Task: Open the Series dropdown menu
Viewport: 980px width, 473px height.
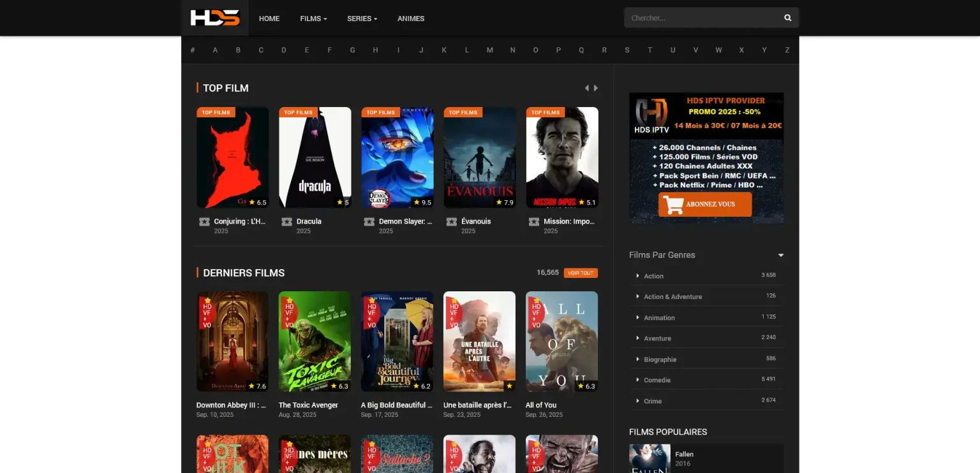Action: tap(362, 18)
